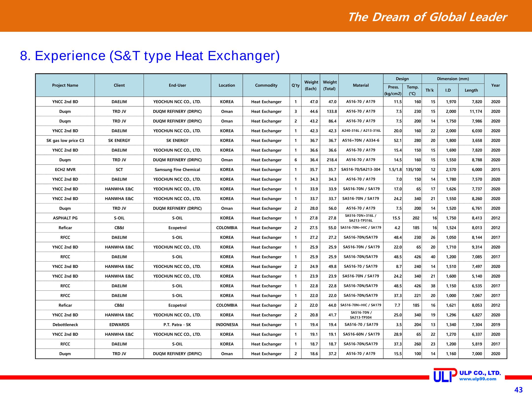
Task: Click the 'Design' group header
Action: (402, 79)
